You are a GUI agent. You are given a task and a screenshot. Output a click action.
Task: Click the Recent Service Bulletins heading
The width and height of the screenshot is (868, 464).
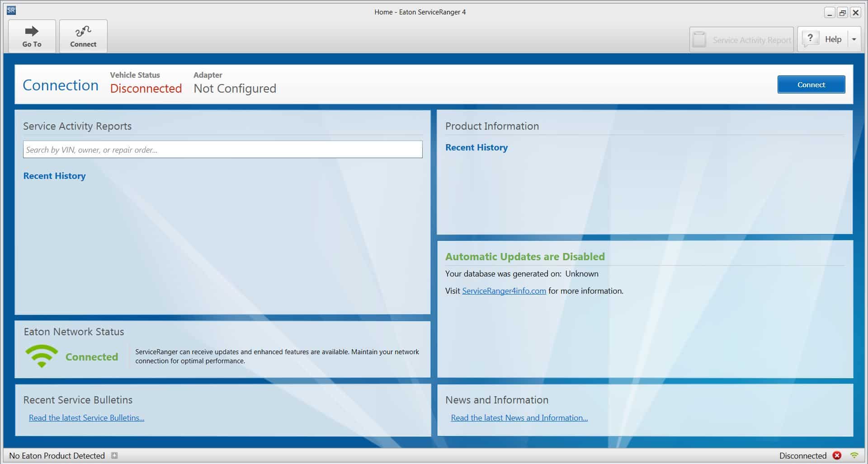click(x=78, y=400)
